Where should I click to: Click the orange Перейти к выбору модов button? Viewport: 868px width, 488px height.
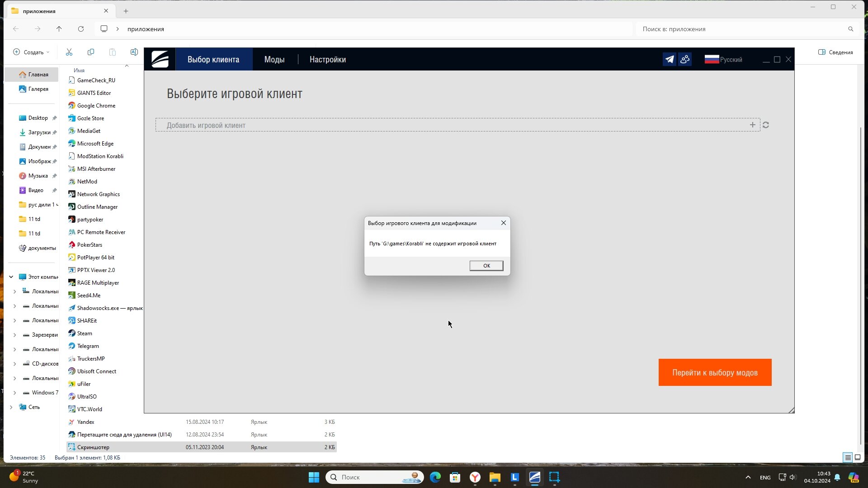[x=715, y=373]
